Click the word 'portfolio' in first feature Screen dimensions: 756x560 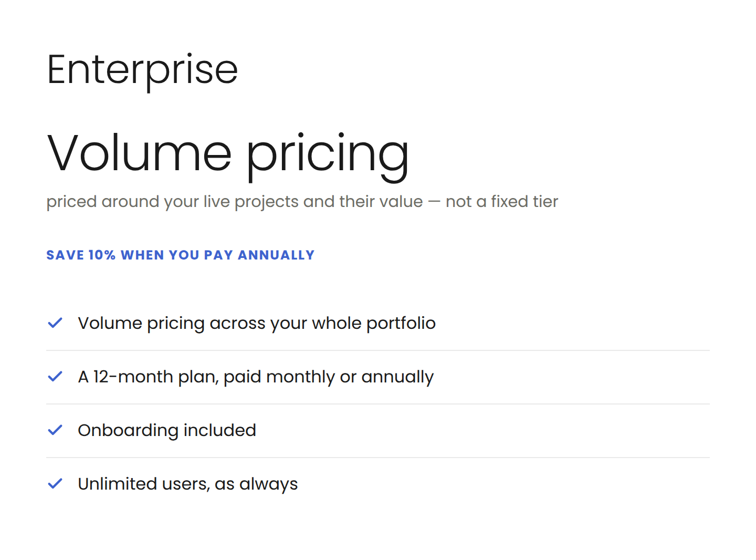tap(401, 324)
